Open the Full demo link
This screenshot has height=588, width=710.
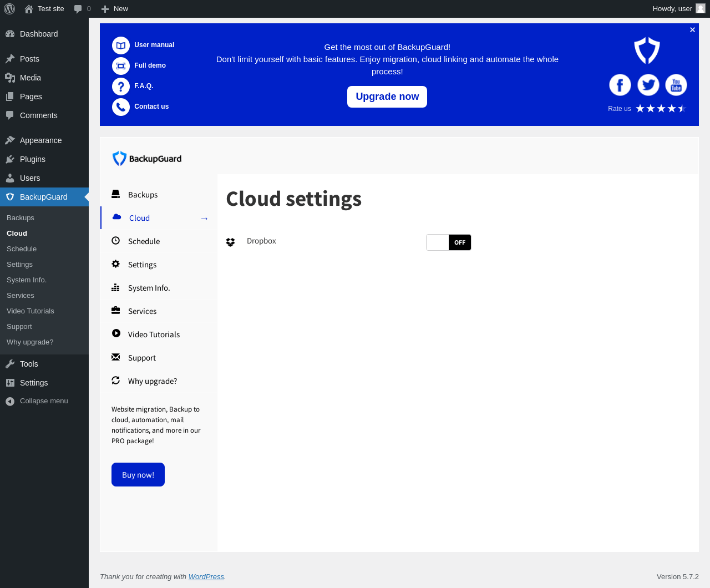tap(150, 65)
